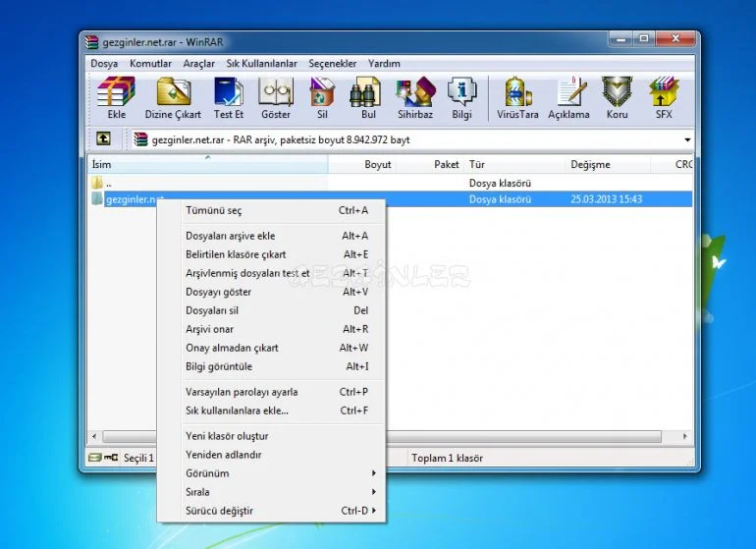Sort by the Değişme column header
This screenshot has width=756, height=549.
click(590, 165)
